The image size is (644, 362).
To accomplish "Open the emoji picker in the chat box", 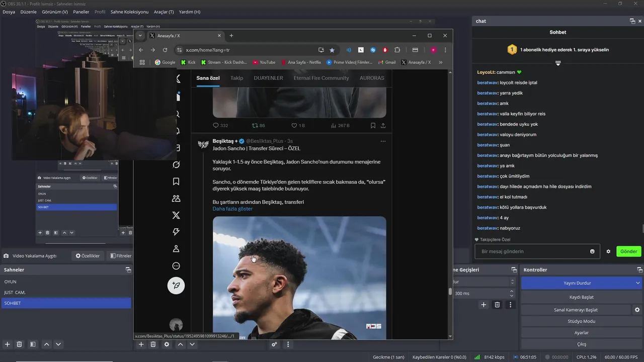I will coord(592,251).
